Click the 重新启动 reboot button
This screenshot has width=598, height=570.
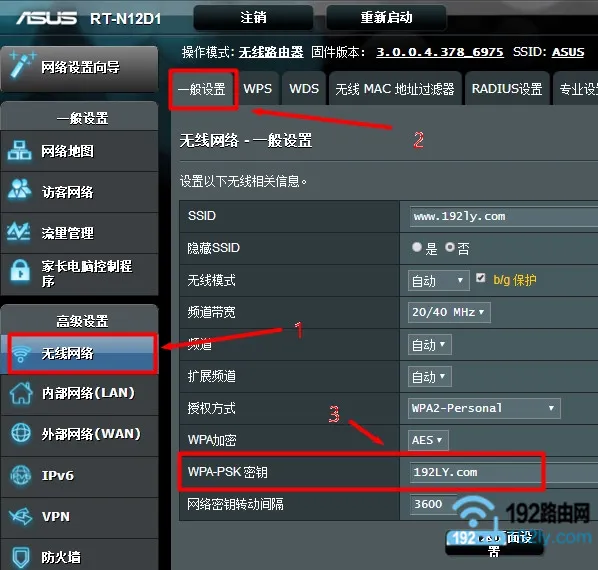pyautogui.click(x=386, y=17)
